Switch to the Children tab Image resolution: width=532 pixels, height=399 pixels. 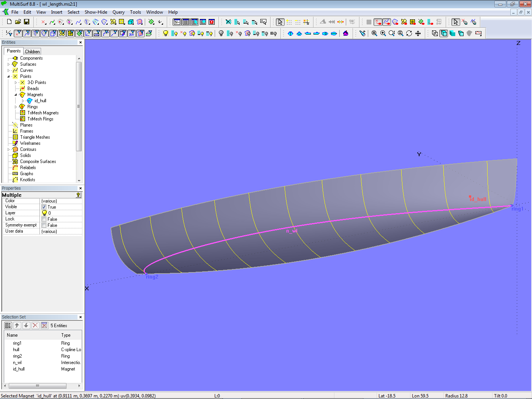tap(32, 51)
